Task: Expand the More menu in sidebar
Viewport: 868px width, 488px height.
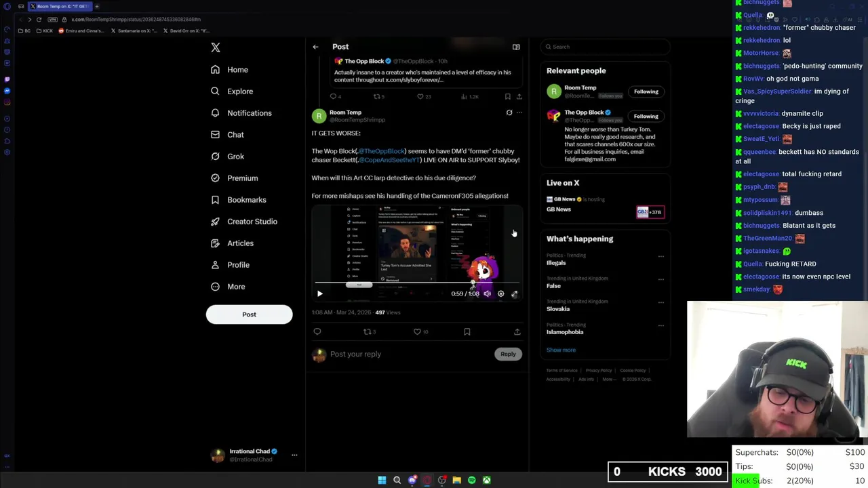Action: coord(227,287)
